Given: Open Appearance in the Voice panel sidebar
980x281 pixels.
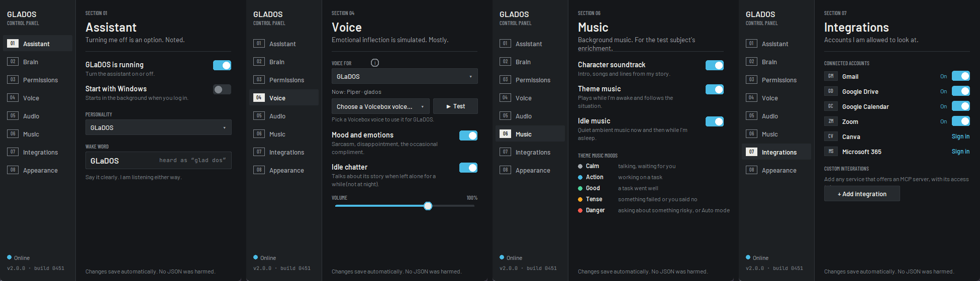Looking at the screenshot, I should [x=284, y=170].
